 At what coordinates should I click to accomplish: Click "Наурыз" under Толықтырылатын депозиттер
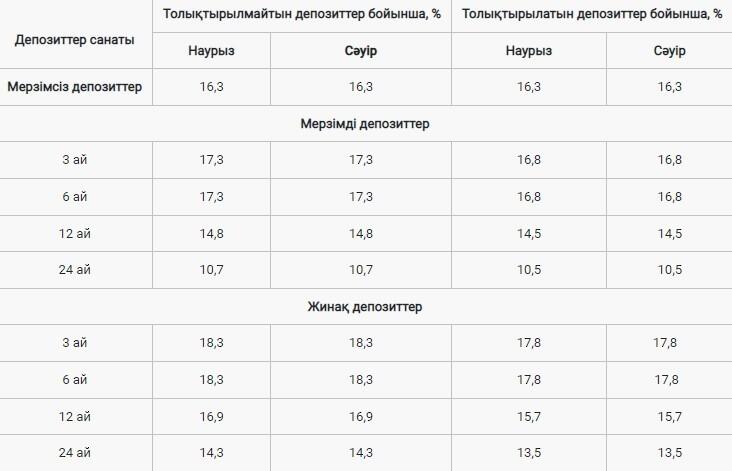(x=529, y=51)
